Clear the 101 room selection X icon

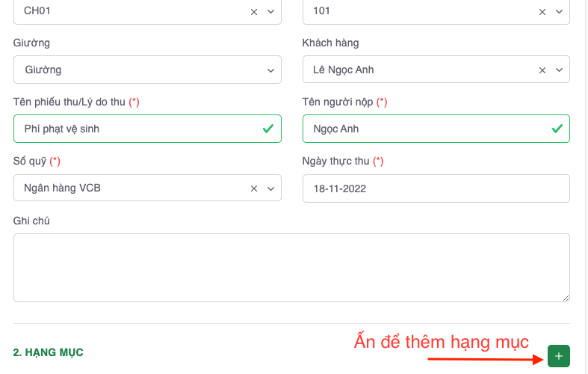click(543, 11)
